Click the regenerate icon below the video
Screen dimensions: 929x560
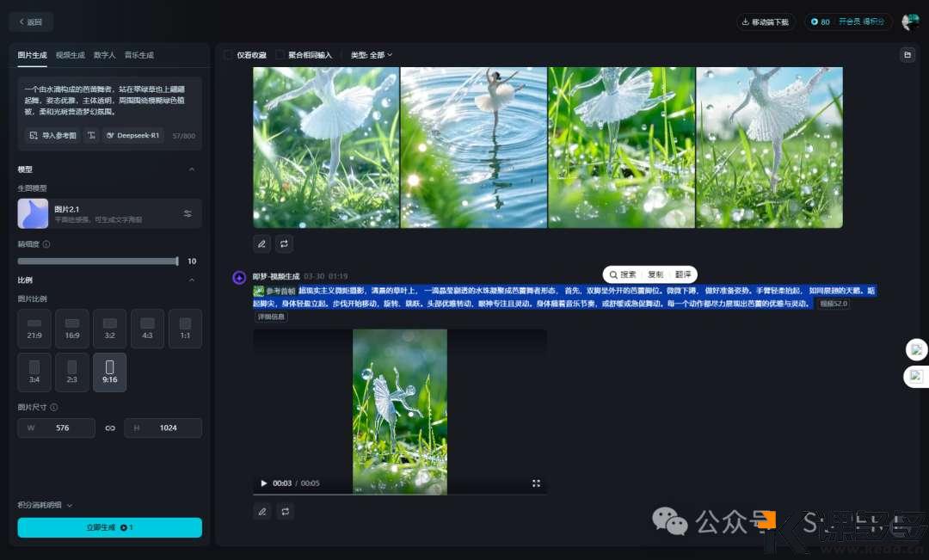click(285, 511)
